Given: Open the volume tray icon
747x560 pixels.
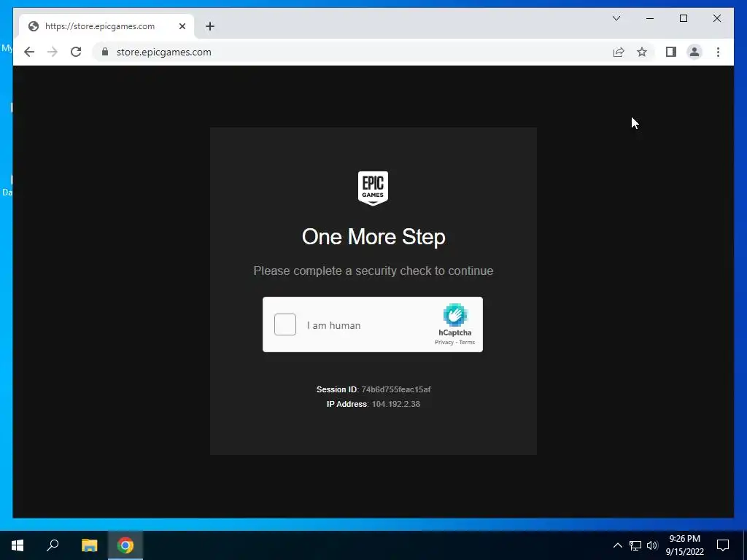Looking at the screenshot, I should coord(652,545).
